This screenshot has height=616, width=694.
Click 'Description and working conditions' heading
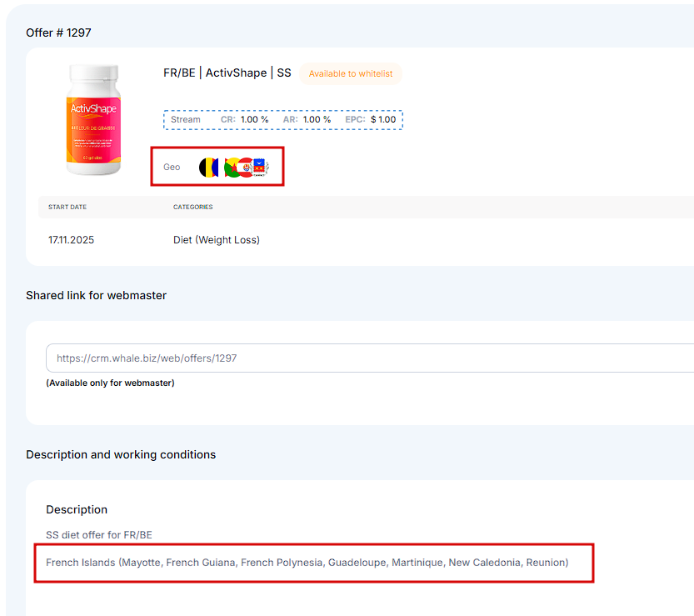click(121, 455)
